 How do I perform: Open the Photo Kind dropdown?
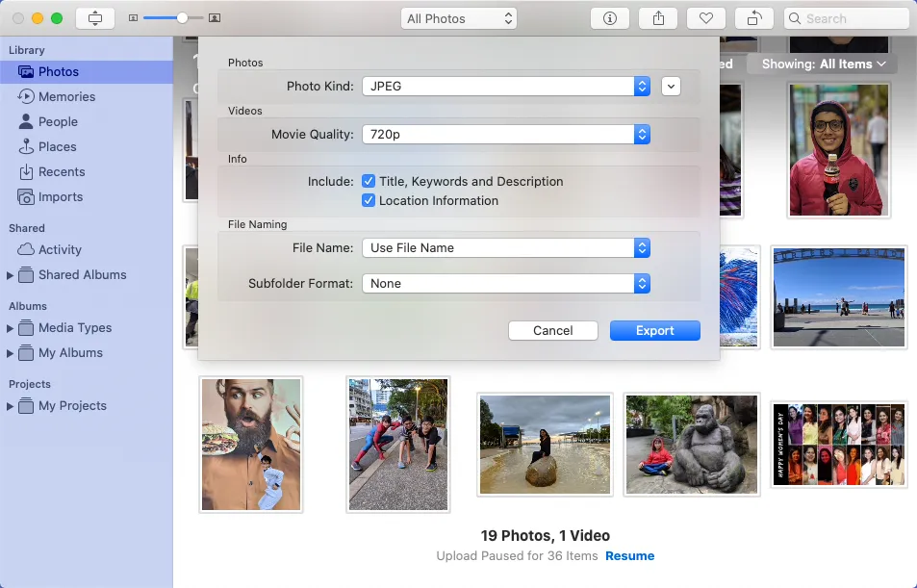pyautogui.click(x=641, y=86)
